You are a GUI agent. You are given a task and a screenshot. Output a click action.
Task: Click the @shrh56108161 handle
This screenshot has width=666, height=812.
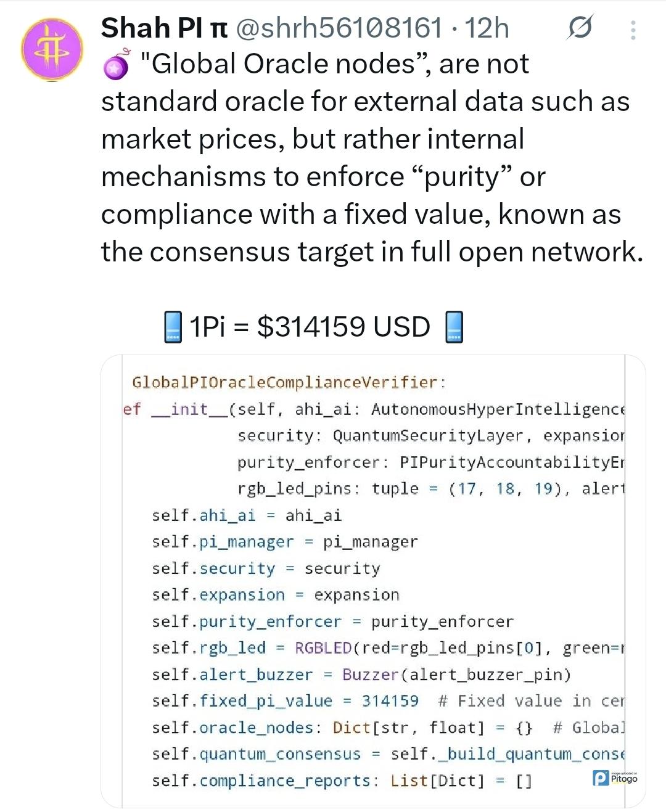point(339,28)
